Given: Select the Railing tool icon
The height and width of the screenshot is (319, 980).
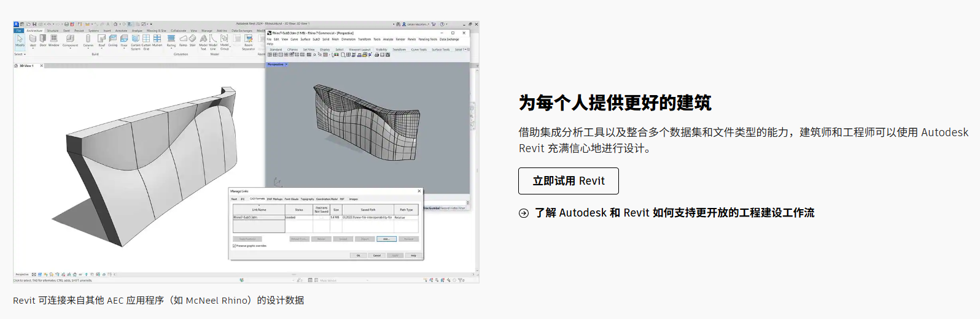Looking at the screenshot, I should (171, 39).
